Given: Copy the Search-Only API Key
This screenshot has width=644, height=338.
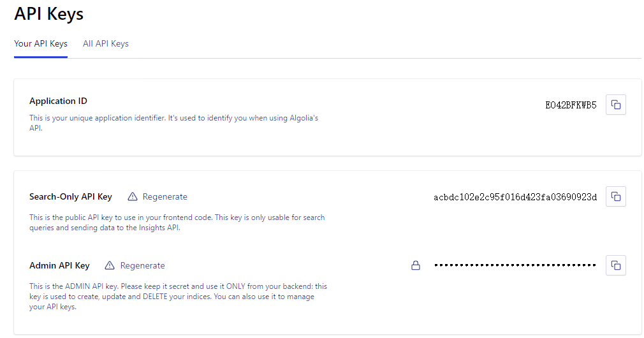Looking at the screenshot, I should pyautogui.click(x=615, y=196).
